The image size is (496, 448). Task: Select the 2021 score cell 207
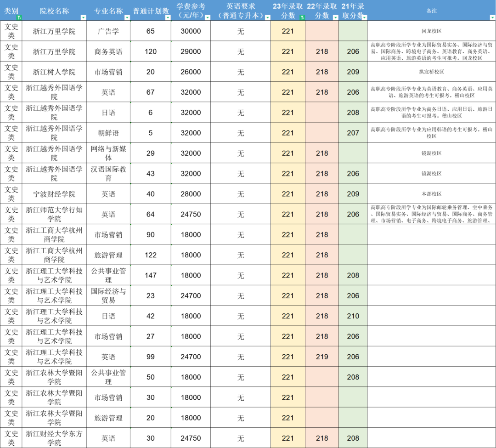click(353, 133)
